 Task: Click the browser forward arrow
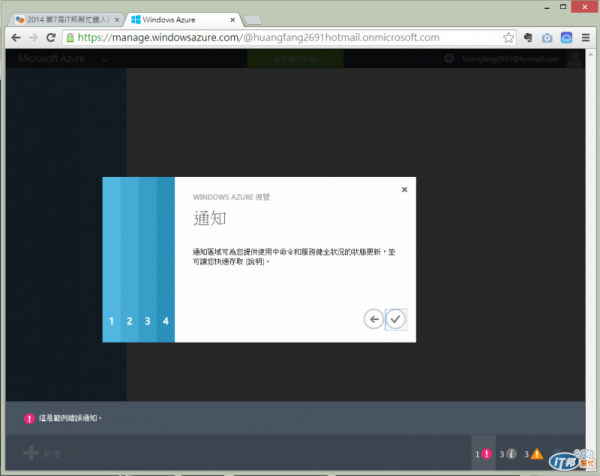33,37
